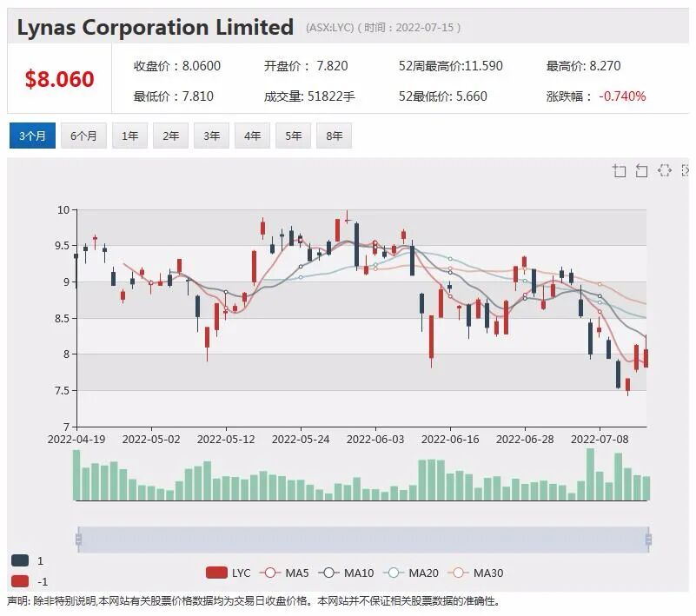The width and height of the screenshot is (696, 616).
Task: Click the data zoom slider selected range
Action: 363,540
